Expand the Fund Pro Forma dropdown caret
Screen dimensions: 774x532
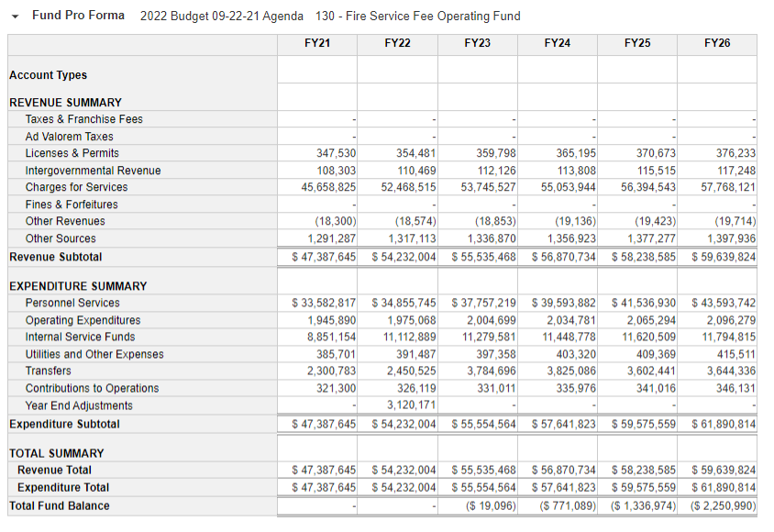click(x=13, y=16)
